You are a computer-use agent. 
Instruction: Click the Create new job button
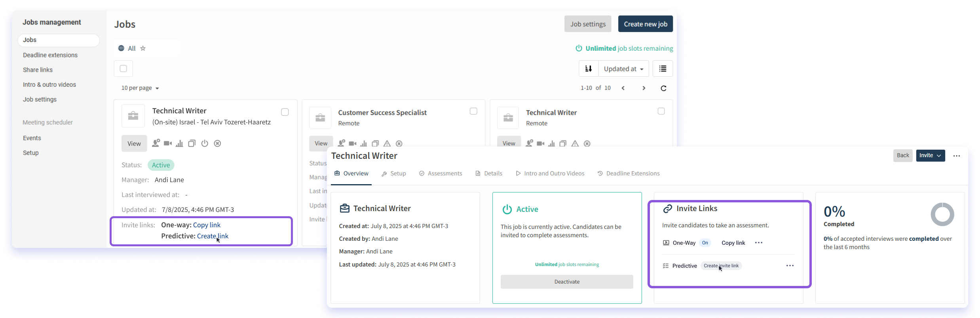pyautogui.click(x=646, y=24)
